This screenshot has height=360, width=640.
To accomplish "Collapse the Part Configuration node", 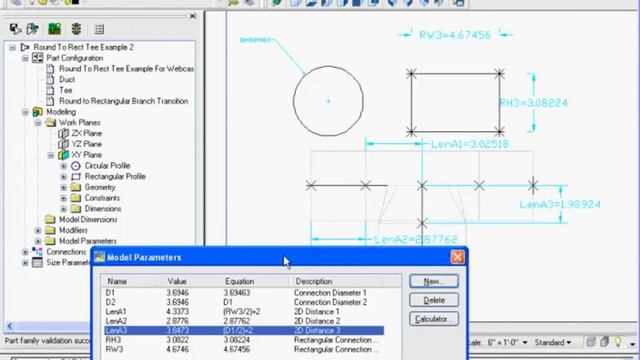I will tap(25, 58).
